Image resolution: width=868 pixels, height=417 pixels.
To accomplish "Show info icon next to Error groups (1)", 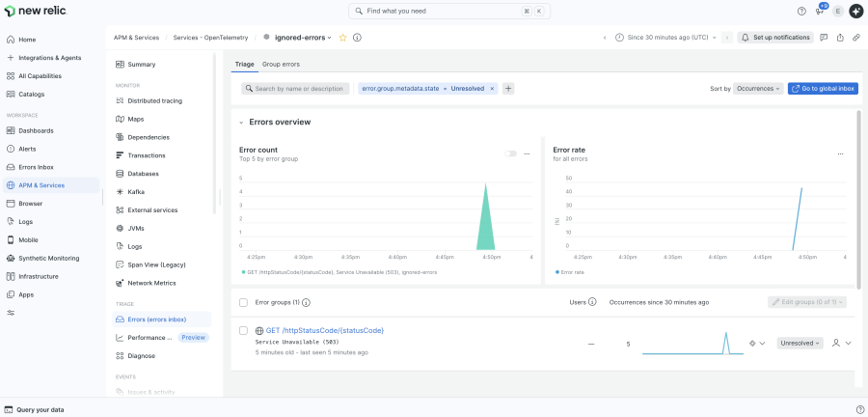I will coord(306,303).
